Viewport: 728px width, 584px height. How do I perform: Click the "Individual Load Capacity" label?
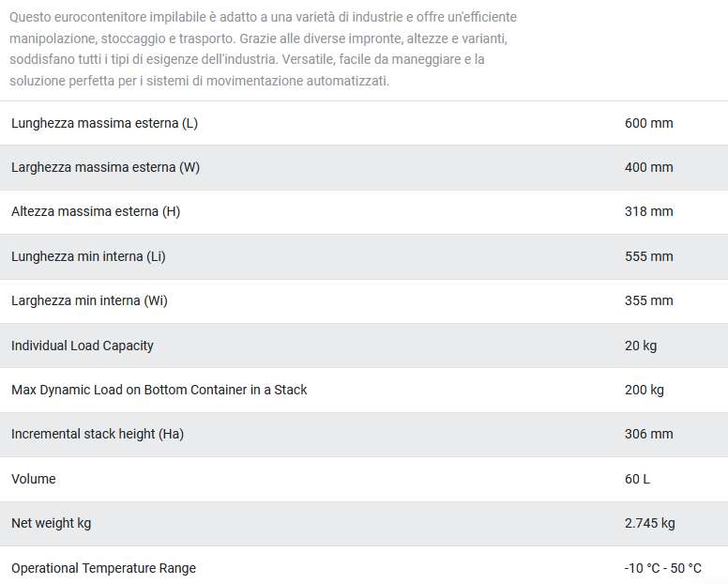click(83, 346)
